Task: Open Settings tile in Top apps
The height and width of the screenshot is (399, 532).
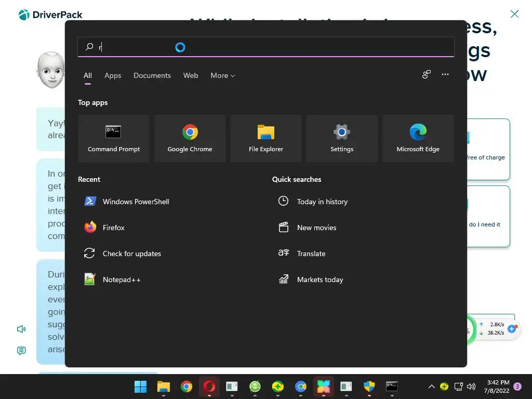Action: click(x=342, y=138)
